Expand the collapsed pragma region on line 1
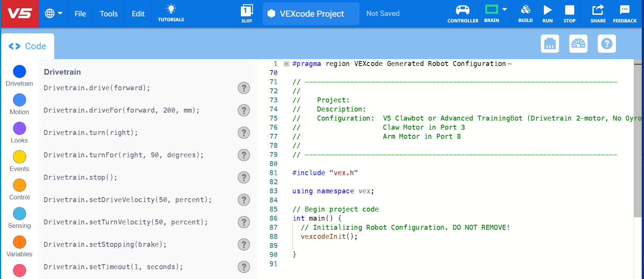 click(287, 64)
